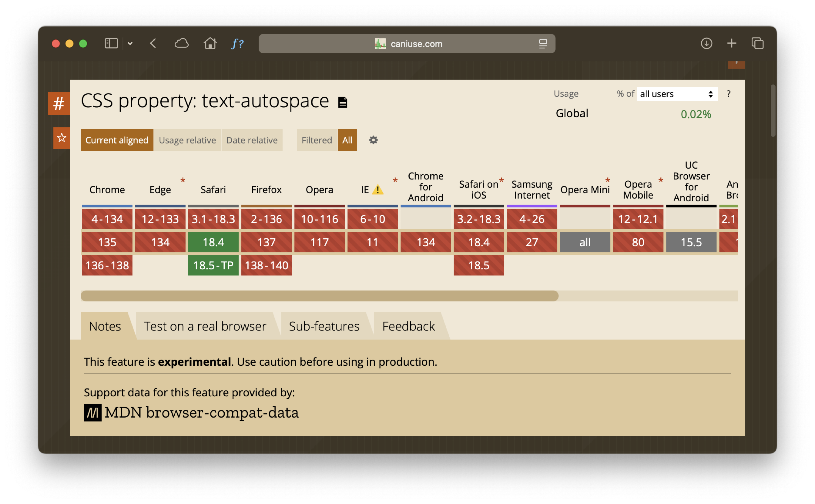Open a new tab with plus icon
Screen dimensions: 815x504
[732, 43]
